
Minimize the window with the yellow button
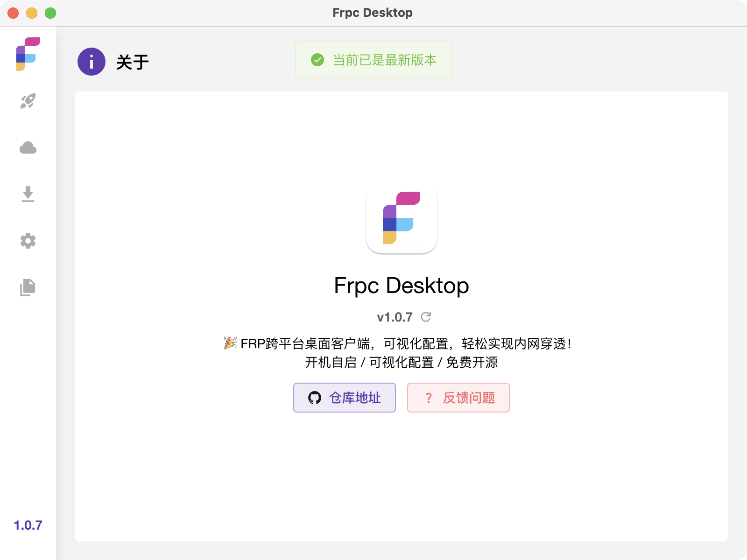pyautogui.click(x=32, y=13)
